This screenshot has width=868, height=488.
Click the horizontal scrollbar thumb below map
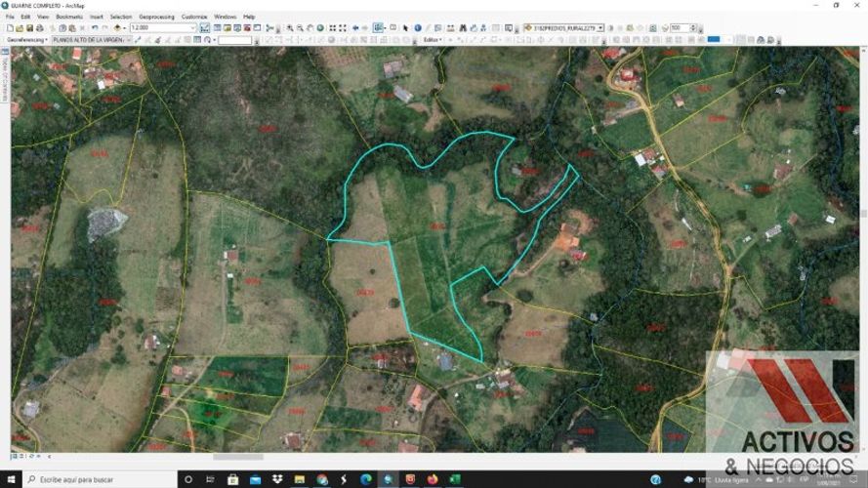click(x=238, y=457)
